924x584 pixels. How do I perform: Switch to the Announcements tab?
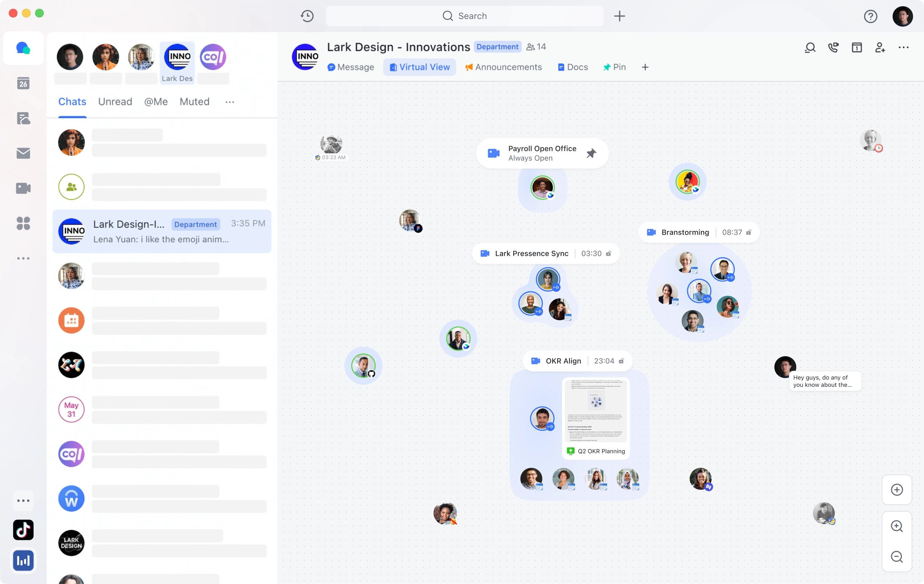pos(503,67)
